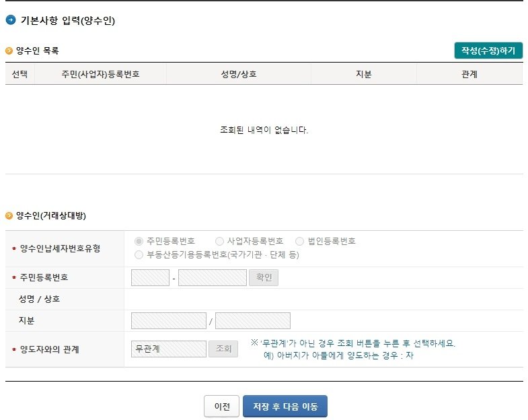Click the 성명 / 상호 row label

tap(40, 300)
